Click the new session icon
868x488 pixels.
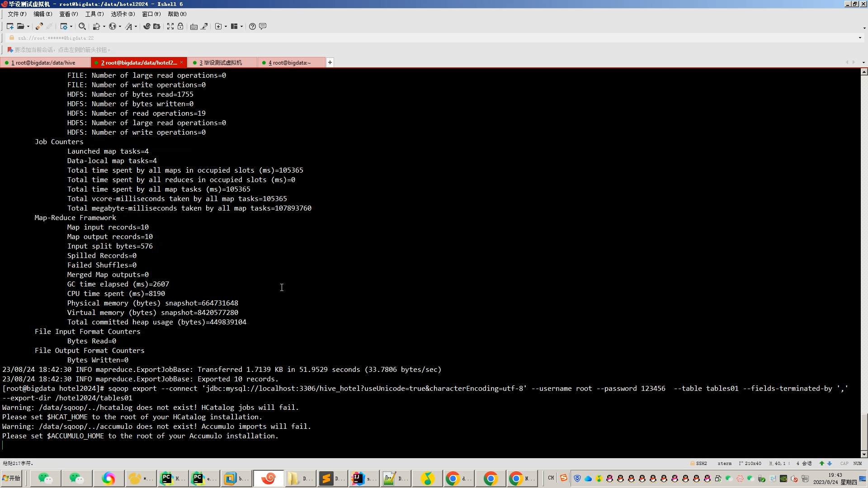10,26
